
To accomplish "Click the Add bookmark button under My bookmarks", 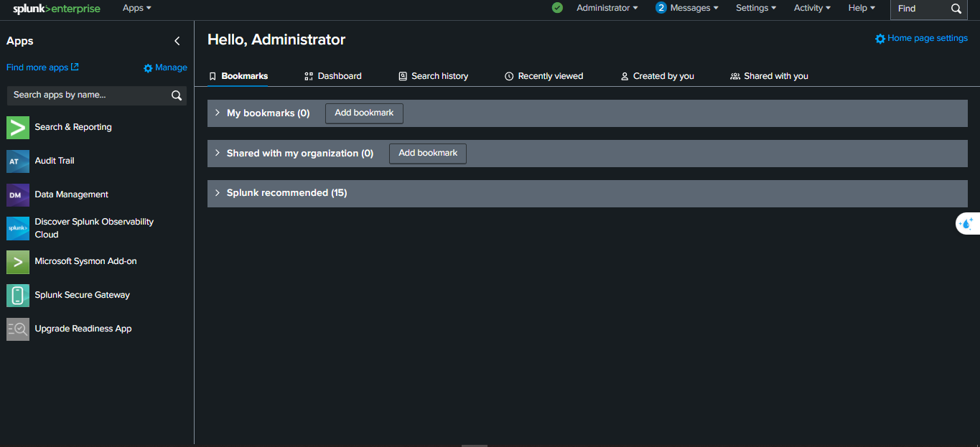I will pos(363,113).
